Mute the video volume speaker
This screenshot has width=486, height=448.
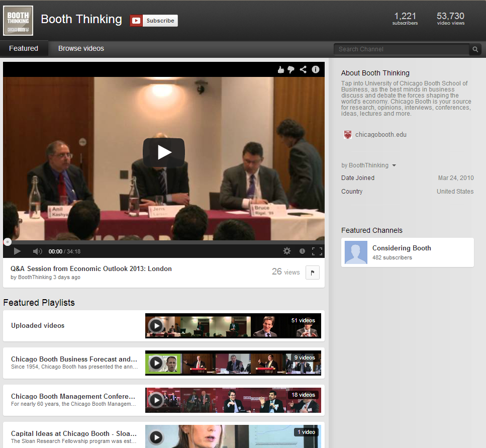point(38,251)
